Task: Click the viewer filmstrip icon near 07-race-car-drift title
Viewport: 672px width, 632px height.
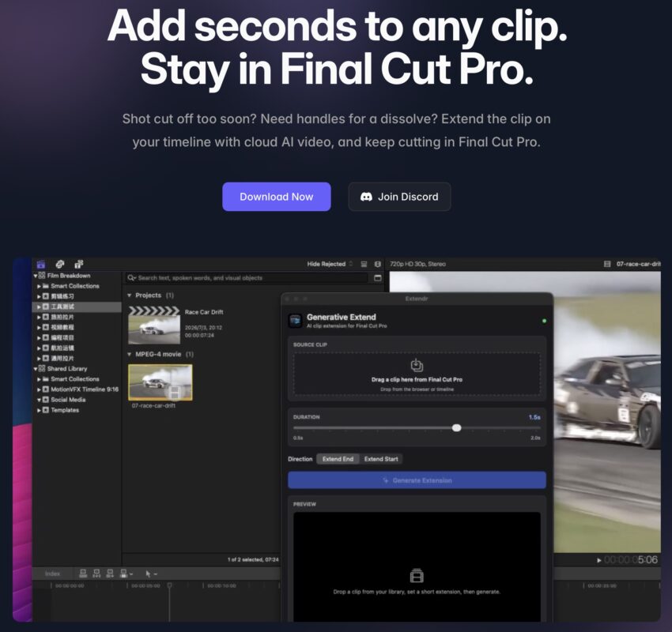Action: click(x=607, y=264)
